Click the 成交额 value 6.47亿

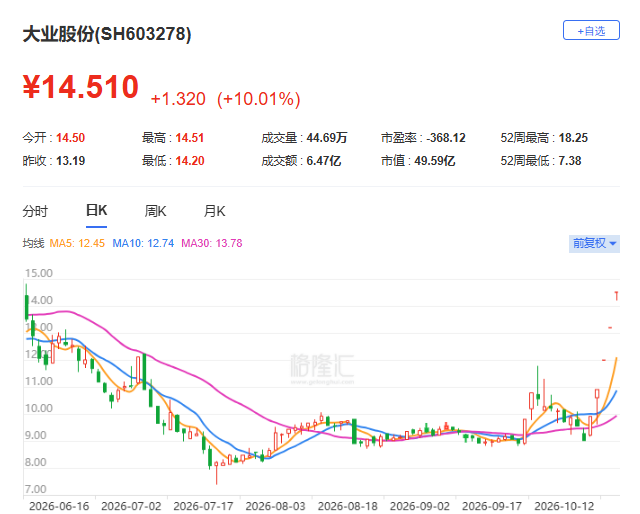[324, 161]
